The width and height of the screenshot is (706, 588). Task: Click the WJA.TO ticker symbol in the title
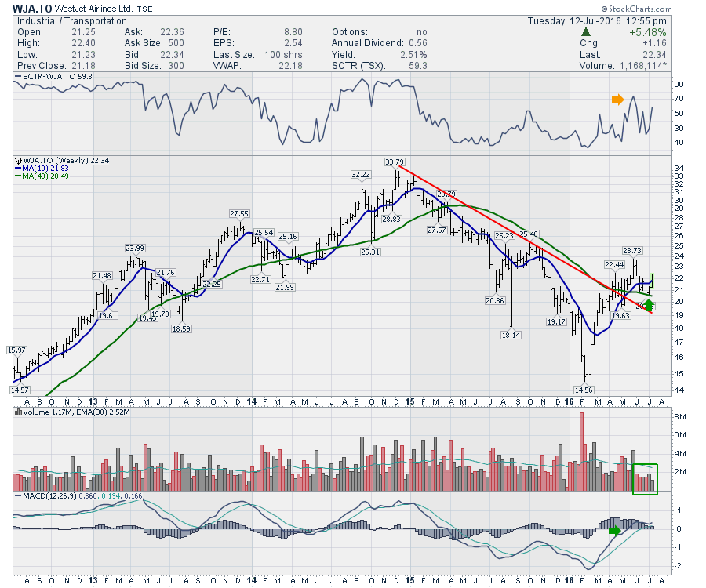coord(32,9)
